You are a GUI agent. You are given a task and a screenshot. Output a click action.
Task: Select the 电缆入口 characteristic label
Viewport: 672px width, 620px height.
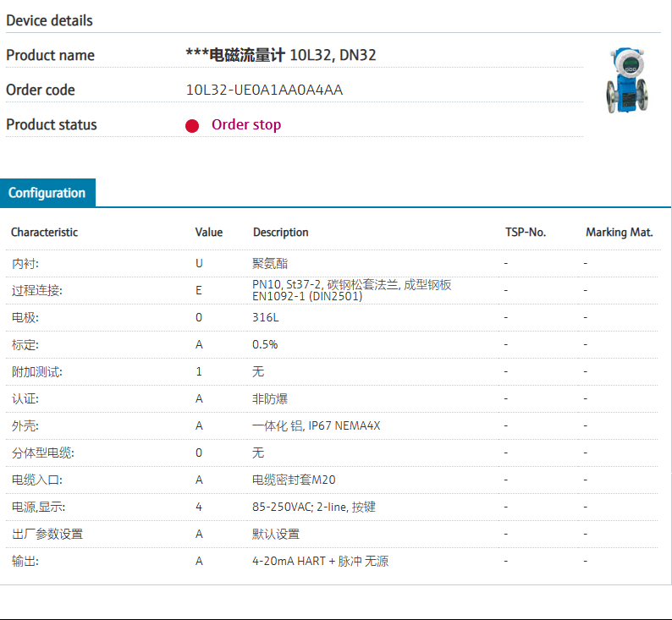(37, 480)
